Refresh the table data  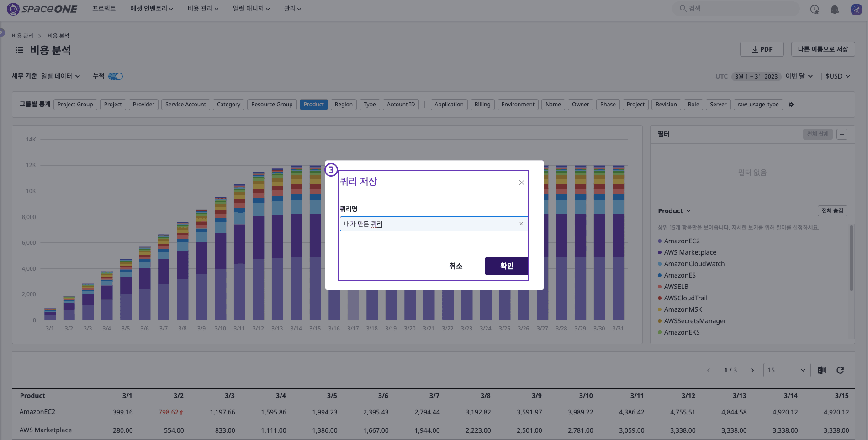(840, 370)
